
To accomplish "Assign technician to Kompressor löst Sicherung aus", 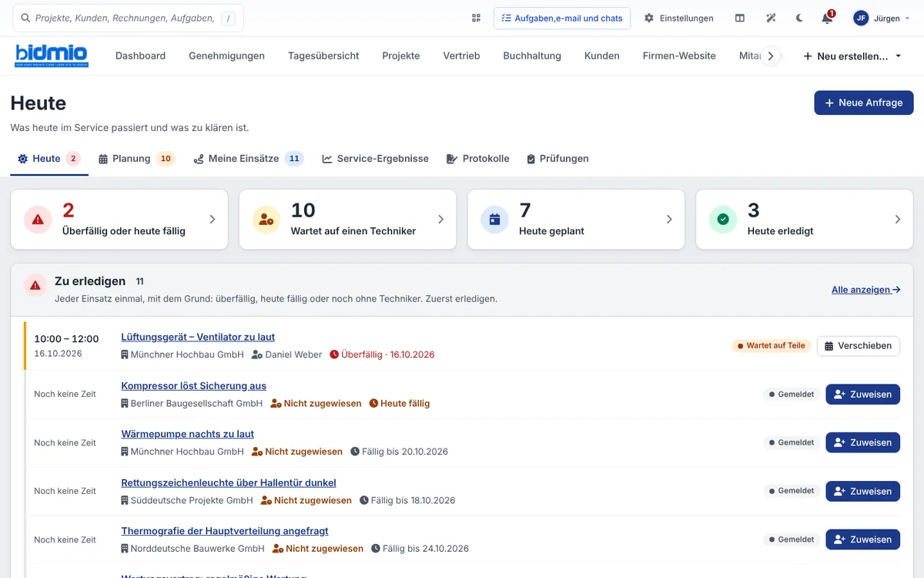I will [863, 395].
